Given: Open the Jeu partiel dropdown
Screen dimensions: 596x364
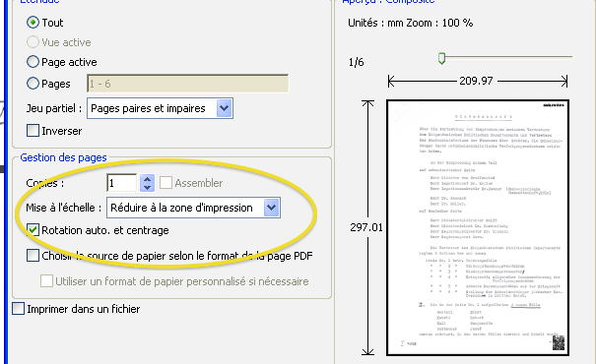Looking at the screenshot, I should (160, 108).
